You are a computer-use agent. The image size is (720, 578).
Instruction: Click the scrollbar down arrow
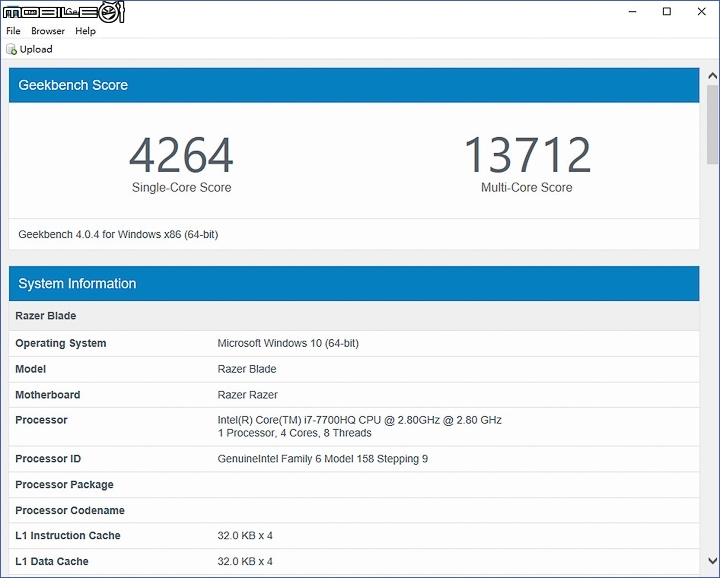(x=713, y=561)
